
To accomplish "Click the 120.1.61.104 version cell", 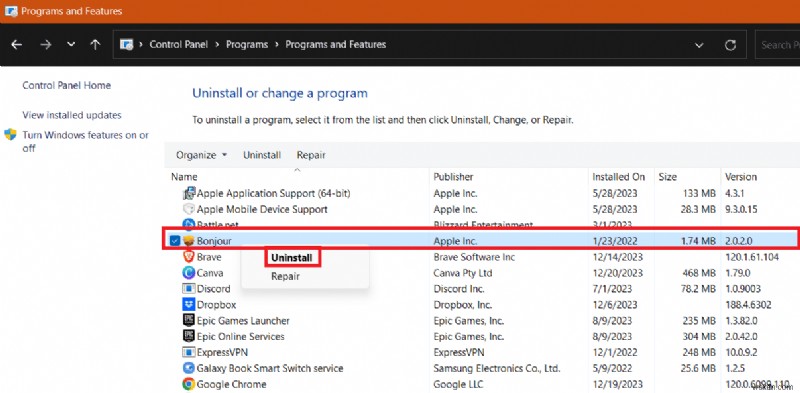I will (x=752, y=257).
